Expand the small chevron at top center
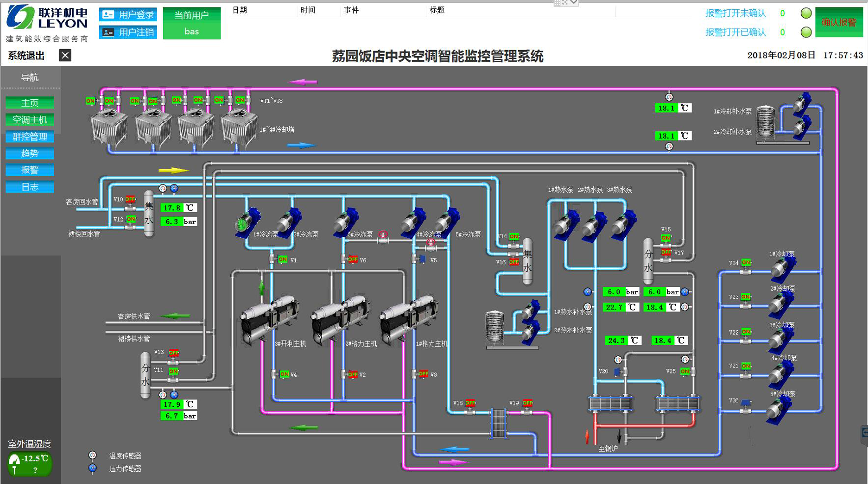 click(x=574, y=3)
